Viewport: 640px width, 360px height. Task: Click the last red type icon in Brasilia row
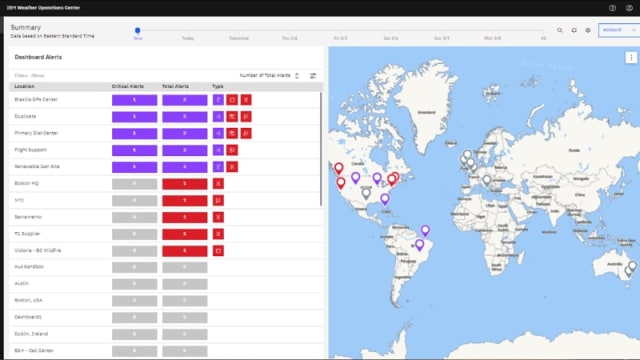click(x=246, y=100)
